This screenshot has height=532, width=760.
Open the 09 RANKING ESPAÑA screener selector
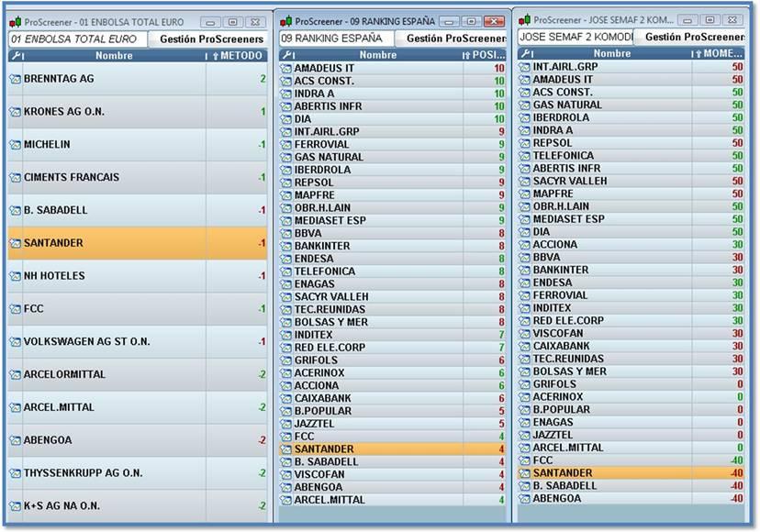point(337,39)
